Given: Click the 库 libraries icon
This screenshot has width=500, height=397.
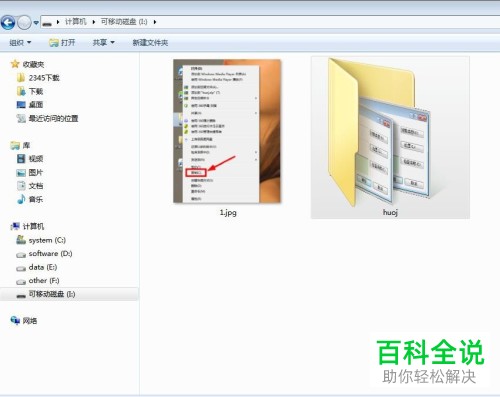Looking at the screenshot, I should 15,145.
